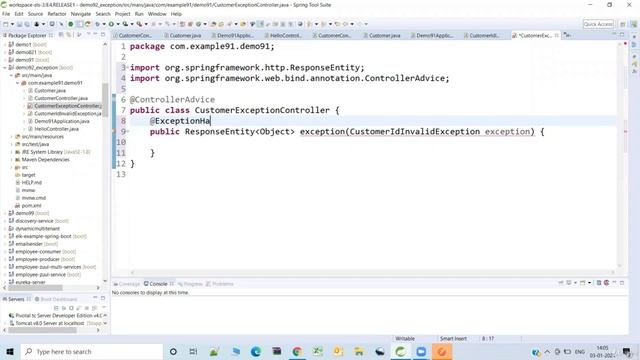The height and width of the screenshot is (360, 640).
Task: Collapse the src/main/java folder
Action: [x=11, y=76]
